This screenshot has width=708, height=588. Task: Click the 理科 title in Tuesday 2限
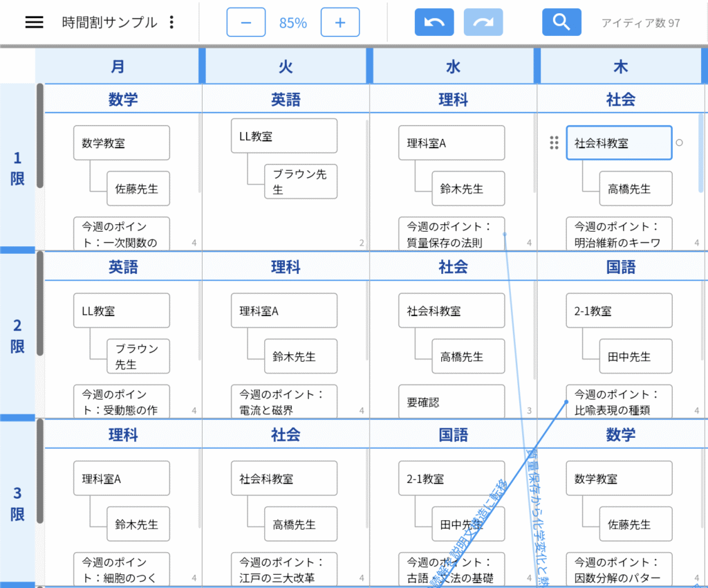[x=286, y=267]
